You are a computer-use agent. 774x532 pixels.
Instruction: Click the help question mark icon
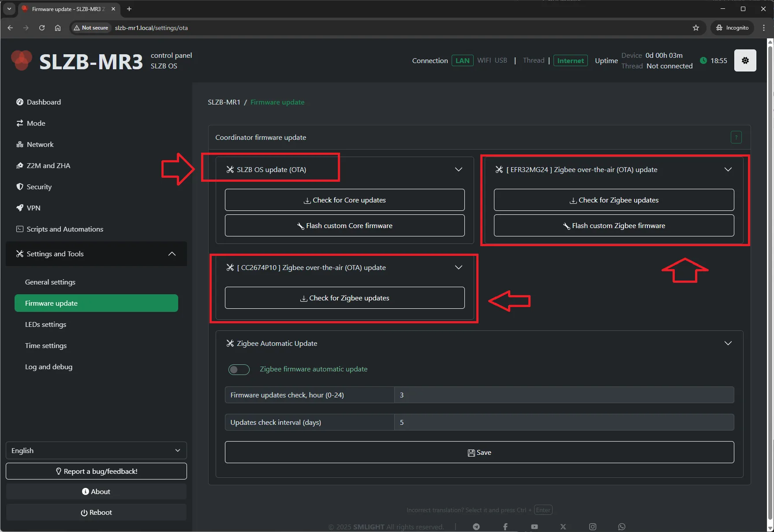click(736, 137)
